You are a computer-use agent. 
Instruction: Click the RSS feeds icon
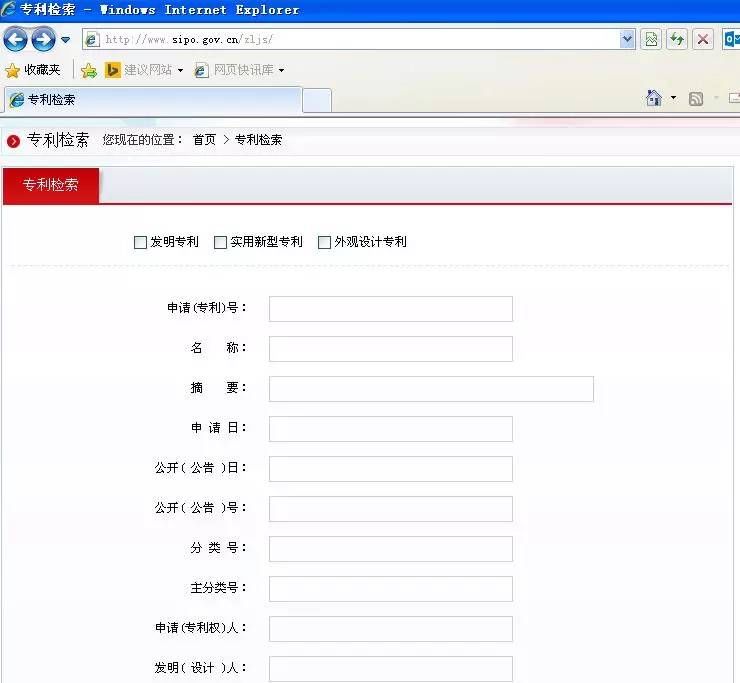pyautogui.click(x=696, y=99)
